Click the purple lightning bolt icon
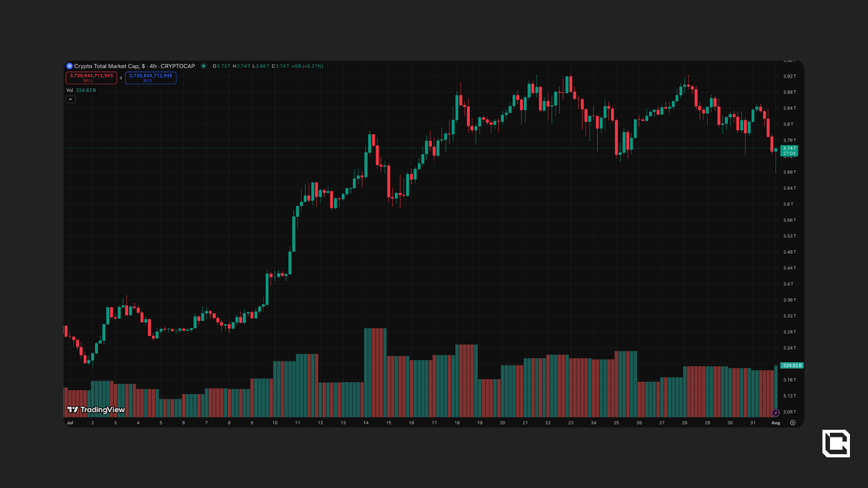The height and width of the screenshot is (488, 868). click(776, 413)
